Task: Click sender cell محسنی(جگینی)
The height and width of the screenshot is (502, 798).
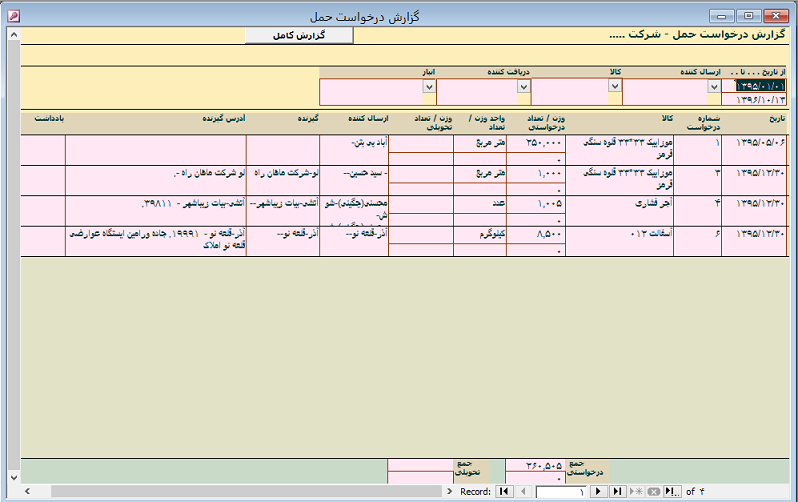Action: [x=354, y=211]
